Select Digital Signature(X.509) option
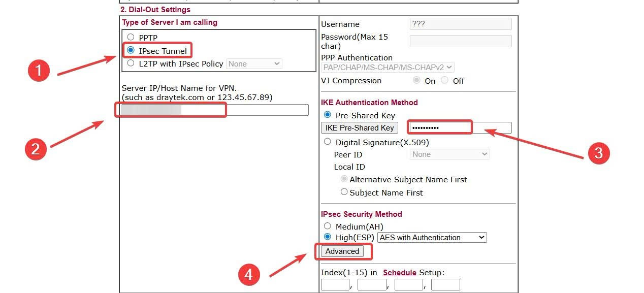 (328, 142)
